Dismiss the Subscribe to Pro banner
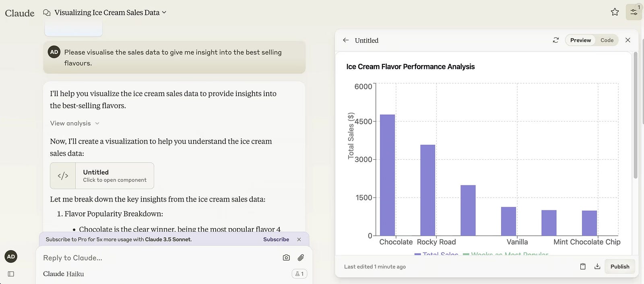The image size is (644, 284). (x=299, y=239)
